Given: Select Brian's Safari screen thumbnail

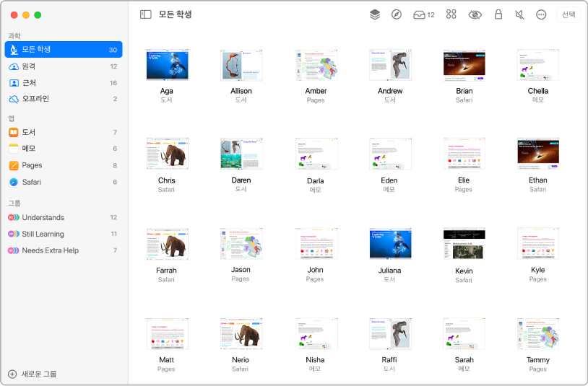Looking at the screenshot, I should pos(464,65).
